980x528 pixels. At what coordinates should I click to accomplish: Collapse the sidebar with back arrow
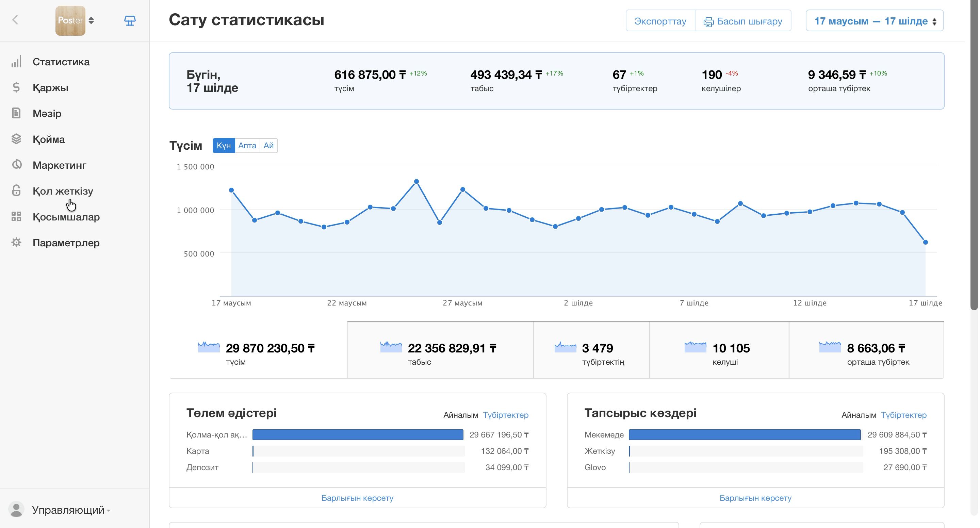point(15,20)
